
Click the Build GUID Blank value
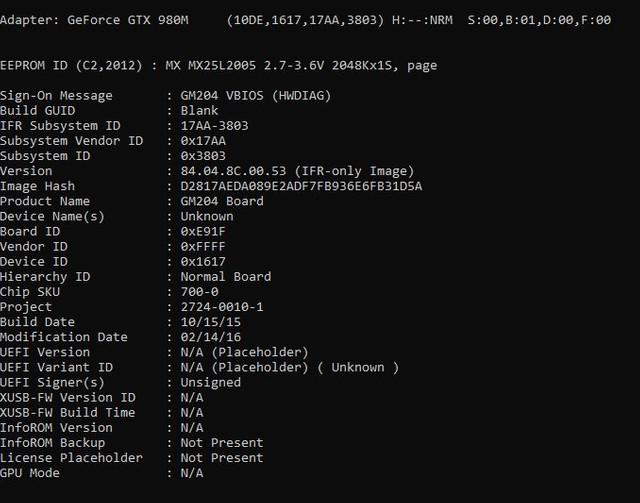(199, 111)
